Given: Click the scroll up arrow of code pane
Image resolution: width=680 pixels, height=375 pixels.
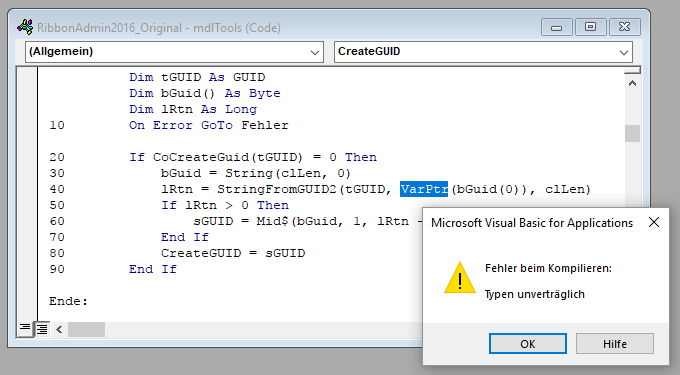Looking at the screenshot, I should click(632, 83).
